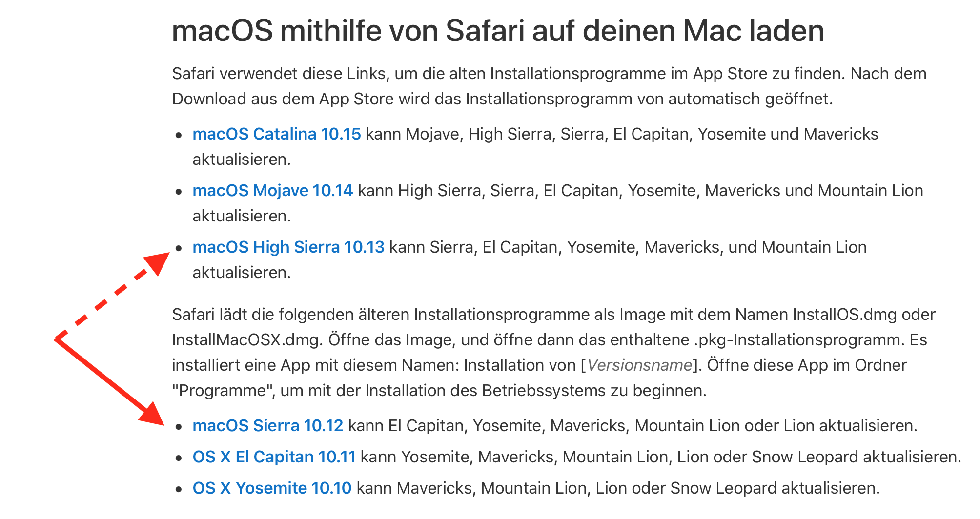Click the bullet point before macOS Mojave

[179, 192]
